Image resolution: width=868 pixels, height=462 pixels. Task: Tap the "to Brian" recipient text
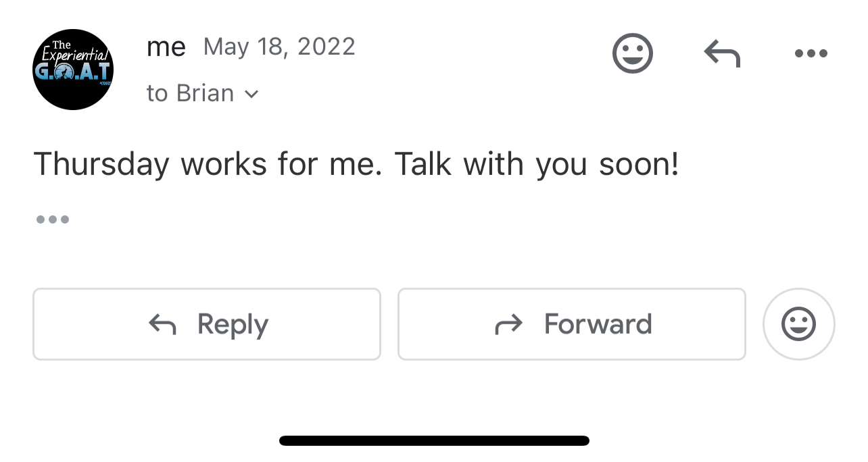point(190,93)
